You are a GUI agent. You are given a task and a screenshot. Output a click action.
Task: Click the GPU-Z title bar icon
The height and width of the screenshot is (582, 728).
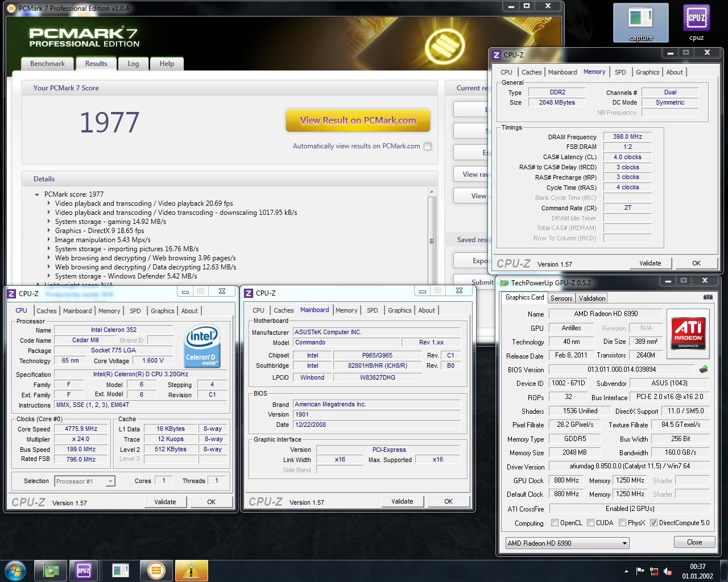pos(504,282)
